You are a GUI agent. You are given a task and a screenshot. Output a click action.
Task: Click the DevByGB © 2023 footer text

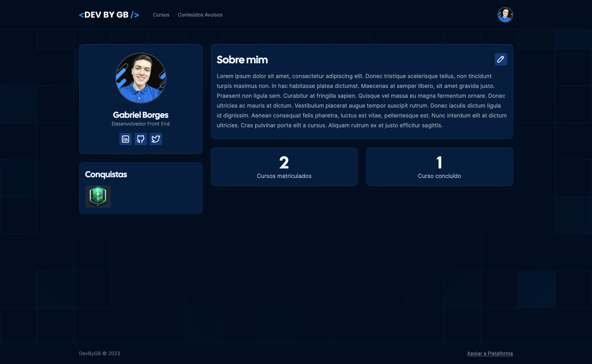pyautogui.click(x=100, y=353)
